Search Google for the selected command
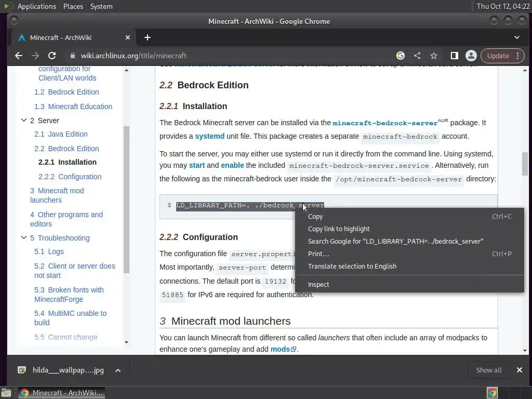This screenshot has height=399, width=532. coord(409,241)
